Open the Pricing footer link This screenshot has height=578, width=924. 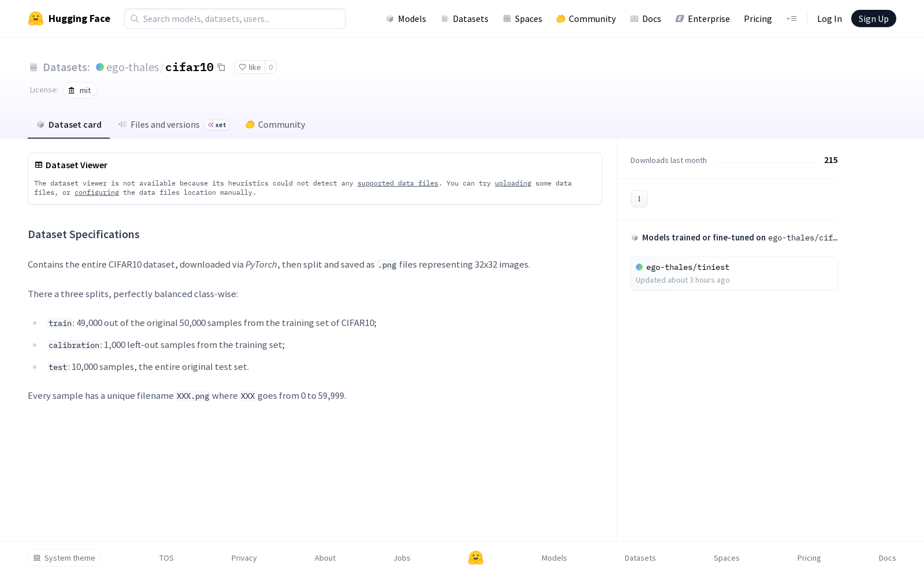(809, 558)
